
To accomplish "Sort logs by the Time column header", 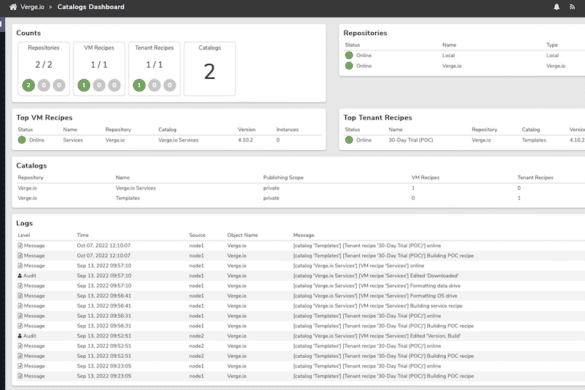I will pyautogui.click(x=82, y=235).
